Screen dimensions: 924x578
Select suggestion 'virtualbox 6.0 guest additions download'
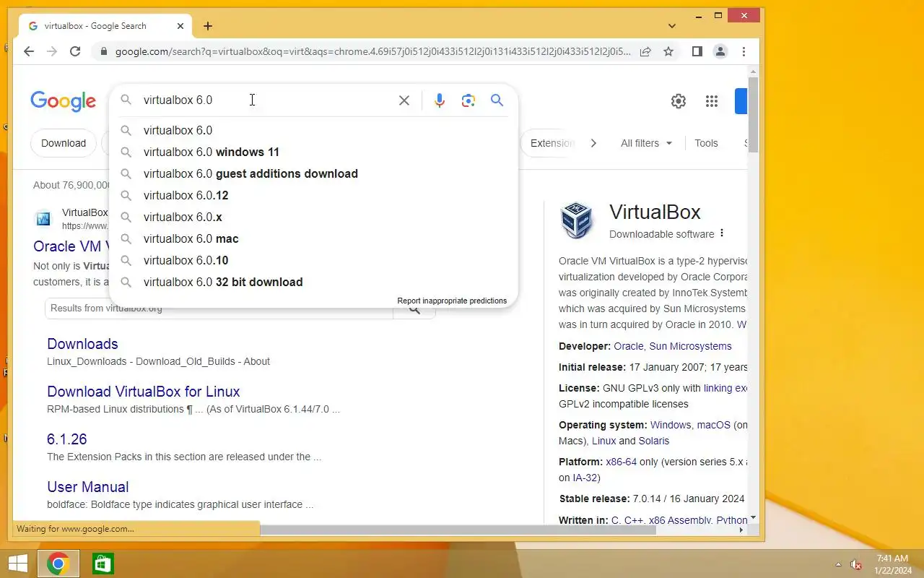pyautogui.click(x=313, y=173)
